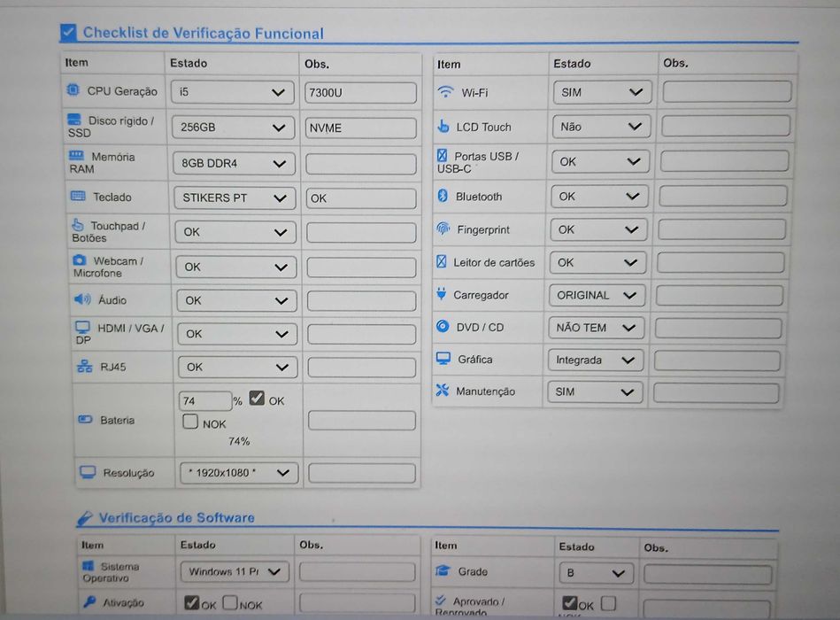Click the Manutenção tools icon

pyautogui.click(x=442, y=390)
